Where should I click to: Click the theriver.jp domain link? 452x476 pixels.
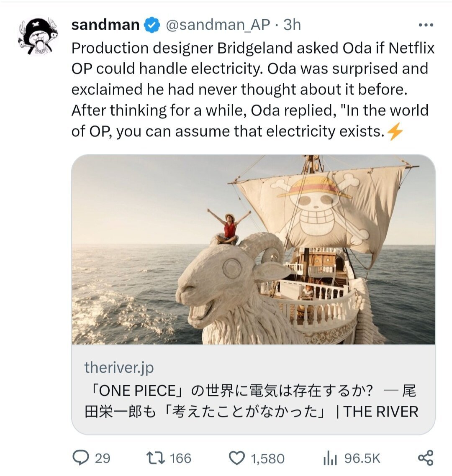119,368
